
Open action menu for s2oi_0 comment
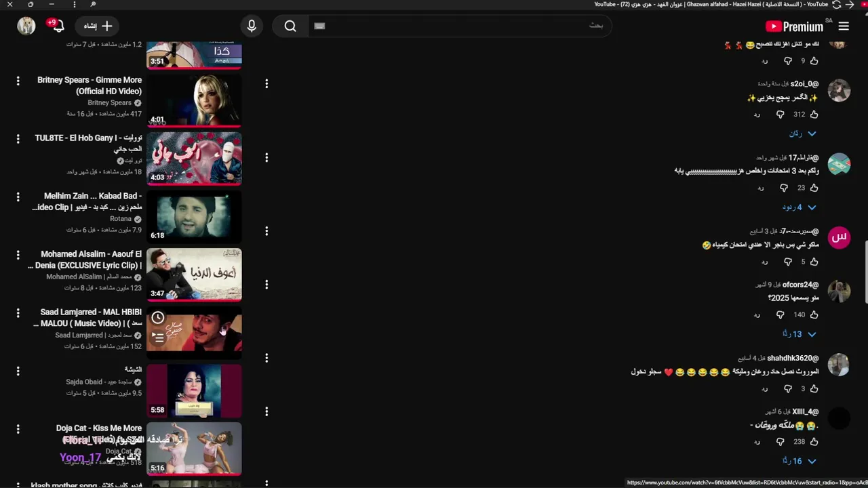point(267,83)
